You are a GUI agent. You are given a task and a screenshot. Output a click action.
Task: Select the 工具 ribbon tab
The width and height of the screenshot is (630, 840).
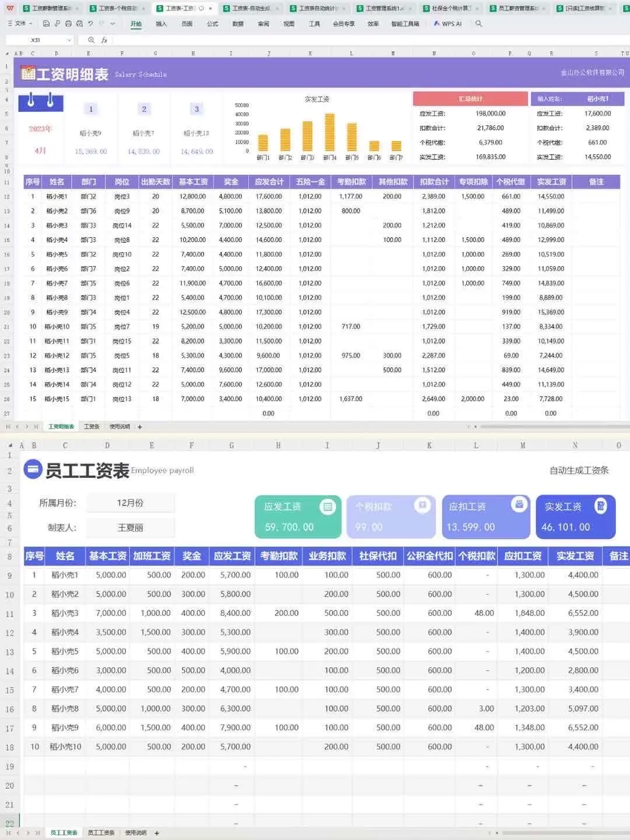[x=314, y=24]
